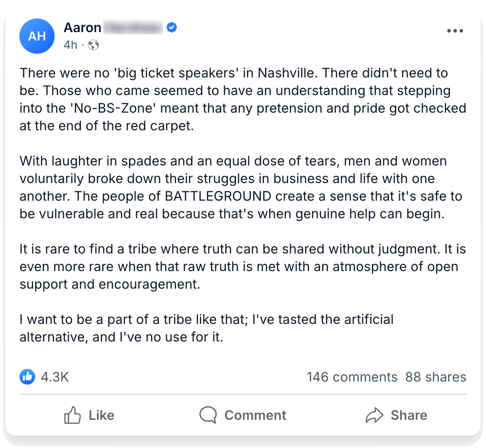Viewport: 486px width, 448px height.
Task: View the 4.3K reactions list
Action: tap(55, 377)
